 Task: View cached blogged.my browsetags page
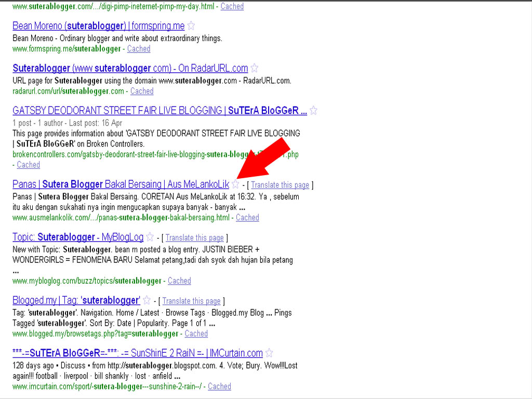(x=196, y=334)
